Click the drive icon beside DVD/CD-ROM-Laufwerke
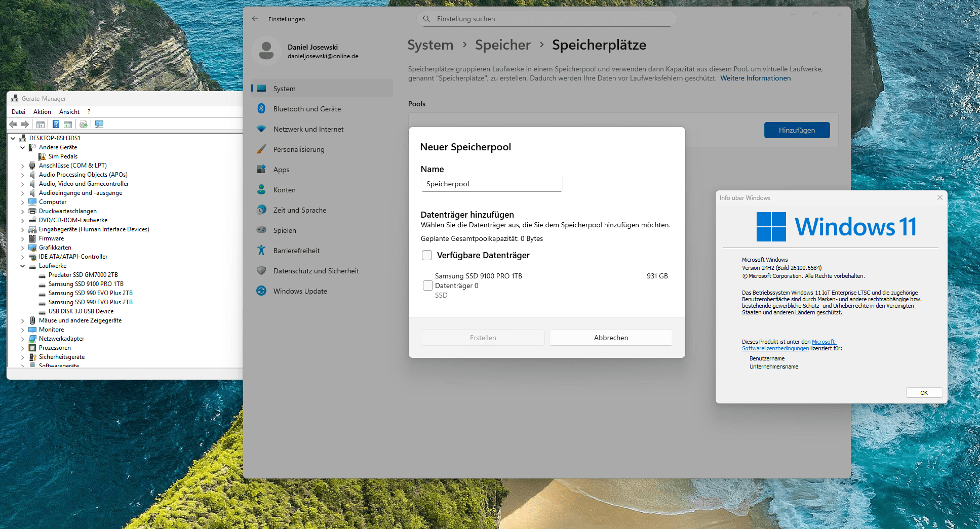 (32, 220)
